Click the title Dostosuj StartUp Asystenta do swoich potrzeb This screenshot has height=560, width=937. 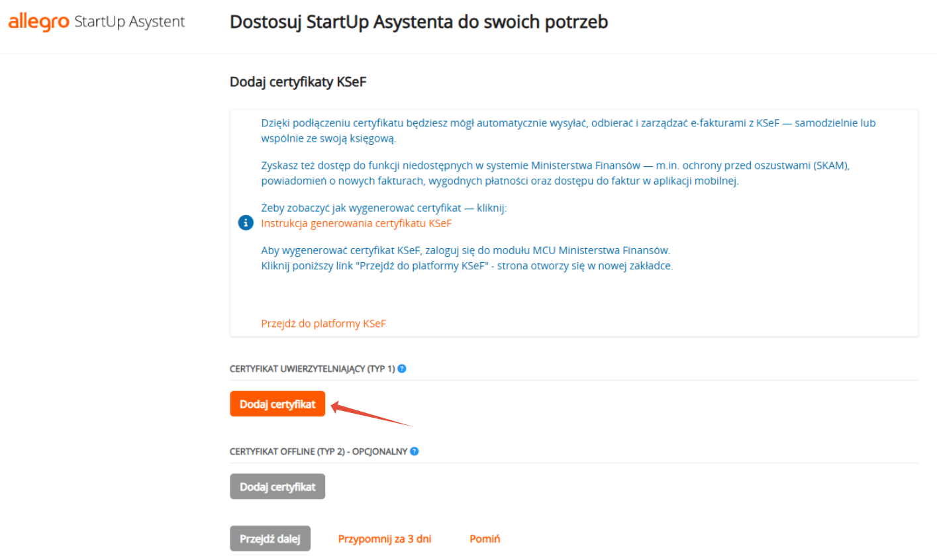coord(419,22)
